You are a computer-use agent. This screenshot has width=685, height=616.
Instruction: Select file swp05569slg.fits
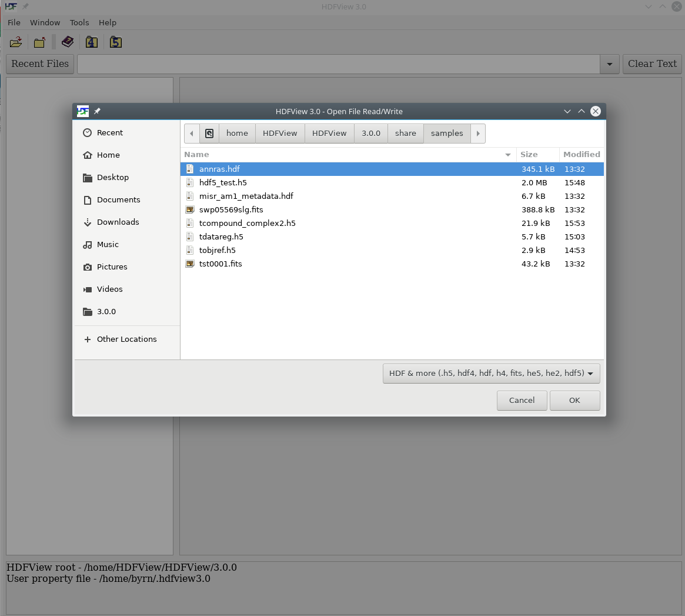[392, 209]
